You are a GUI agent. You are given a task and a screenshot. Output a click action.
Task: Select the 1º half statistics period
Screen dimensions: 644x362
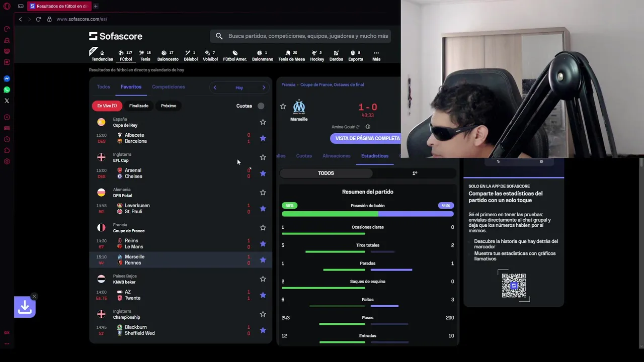point(415,173)
